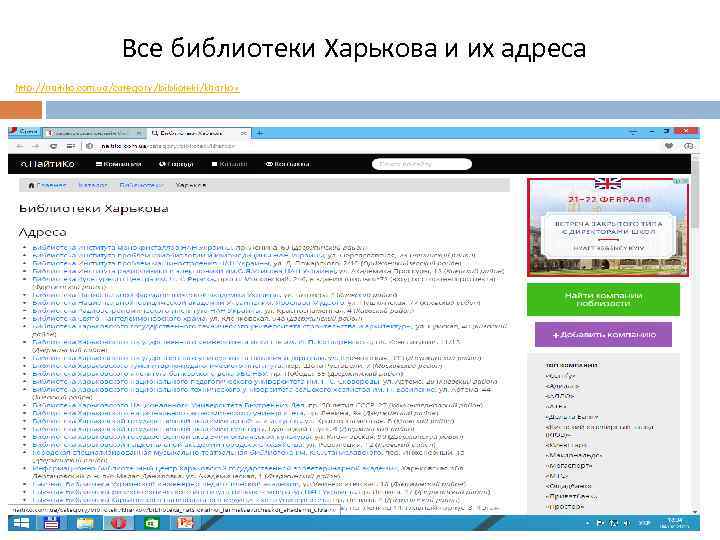Go to Каталог breadcrumb link
This screenshot has height=540, width=720.
click(x=93, y=186)
